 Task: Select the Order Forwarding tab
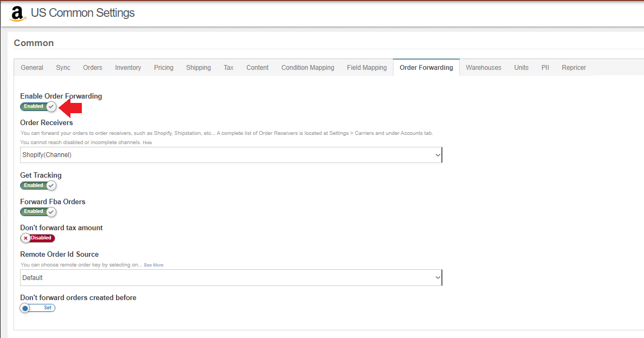tap(426, 68)
